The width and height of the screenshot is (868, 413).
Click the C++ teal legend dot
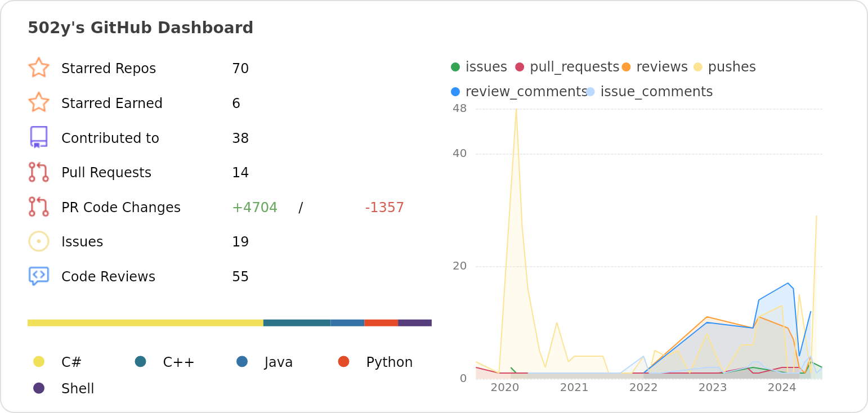(x=141, y=361)
